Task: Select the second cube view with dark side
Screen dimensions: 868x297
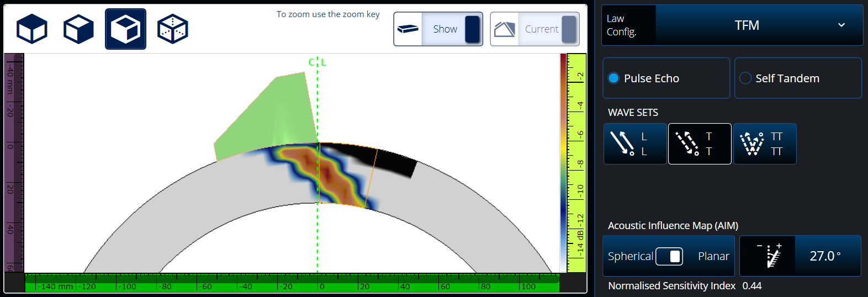Action: click(79, 29)
